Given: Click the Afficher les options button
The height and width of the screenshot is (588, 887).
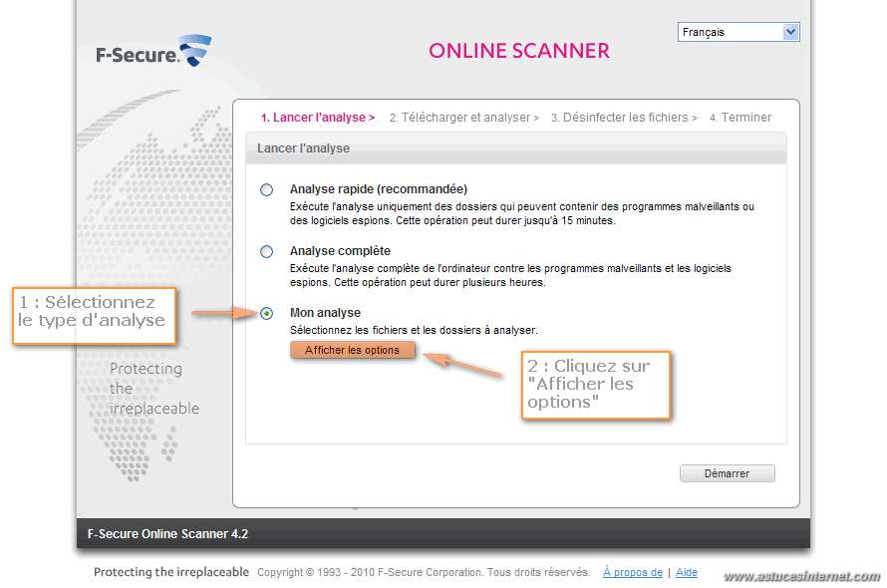Looking at the screenshot, I should (353, 350).
